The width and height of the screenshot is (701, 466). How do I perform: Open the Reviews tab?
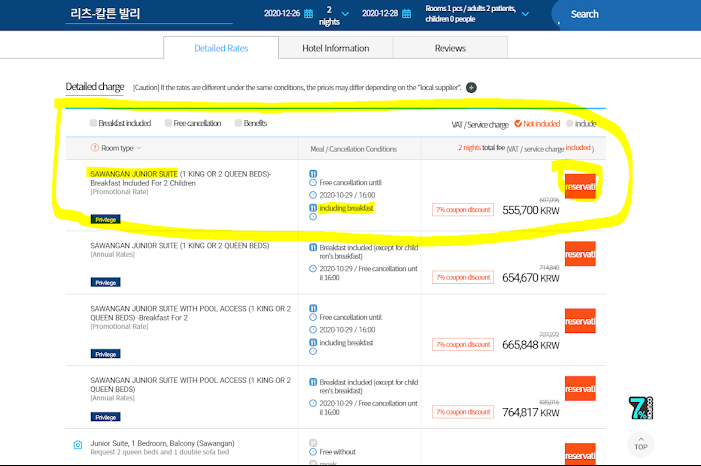(450, 48)
